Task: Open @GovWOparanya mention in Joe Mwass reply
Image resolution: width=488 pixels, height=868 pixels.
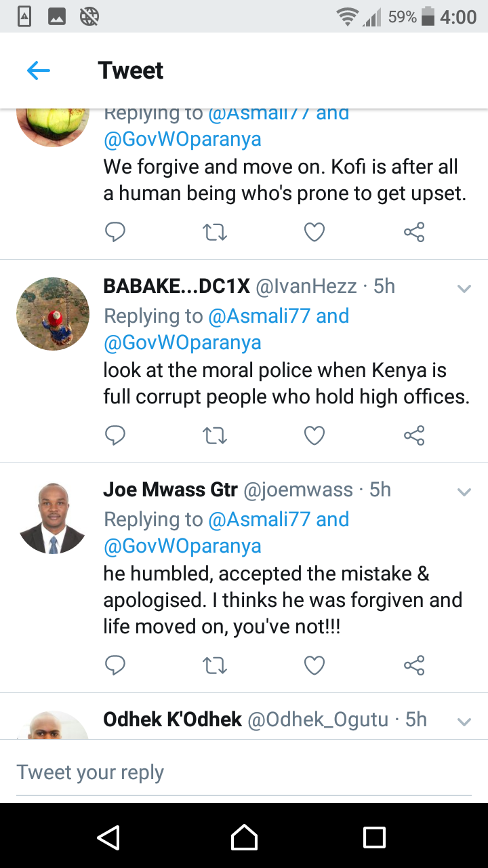Action: 182,546
